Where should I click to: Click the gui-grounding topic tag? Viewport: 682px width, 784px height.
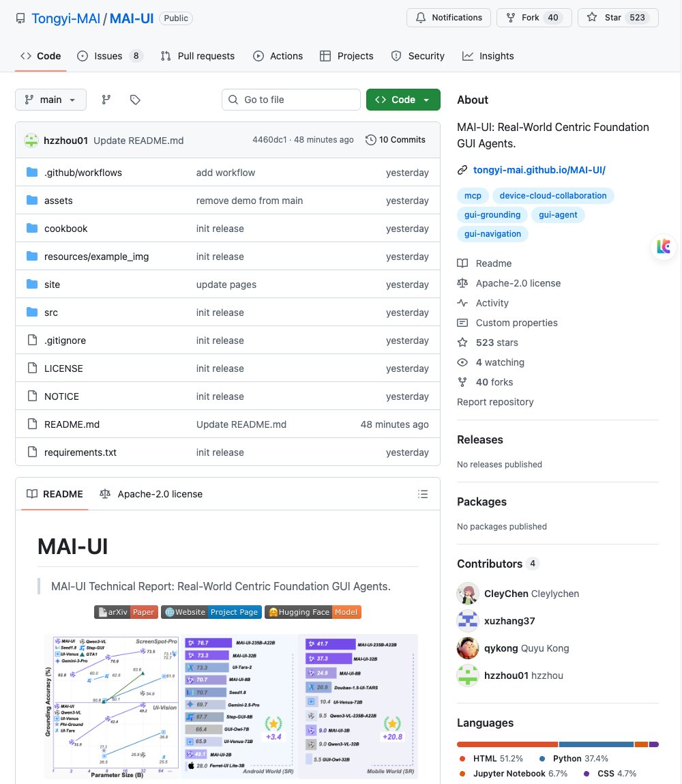[x=492, y=214]
